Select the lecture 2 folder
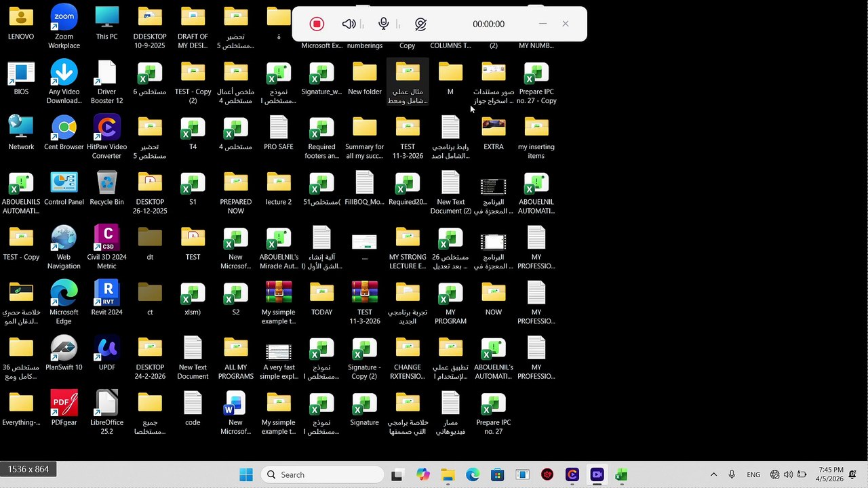This screenshot has height=488, width=868. tap(279, 188)
